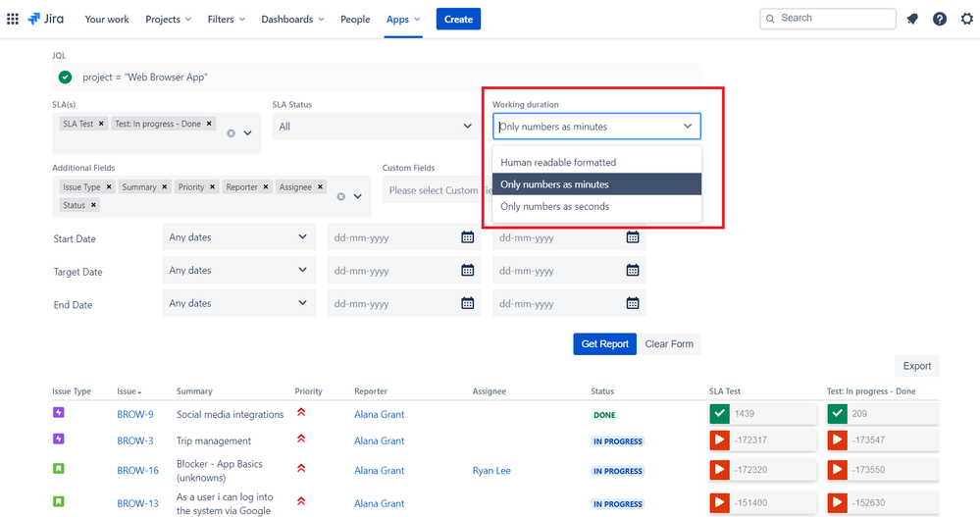Remove the SLA Test tag
The width and height of the screenshot is (980, 517).
[x=101, y=124]
